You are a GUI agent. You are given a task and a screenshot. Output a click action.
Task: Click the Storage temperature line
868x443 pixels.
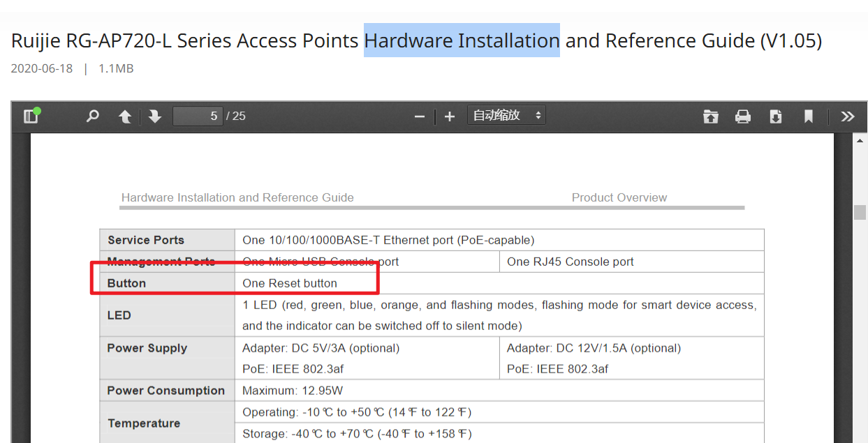pyautogui.click(x=357, y=434)
